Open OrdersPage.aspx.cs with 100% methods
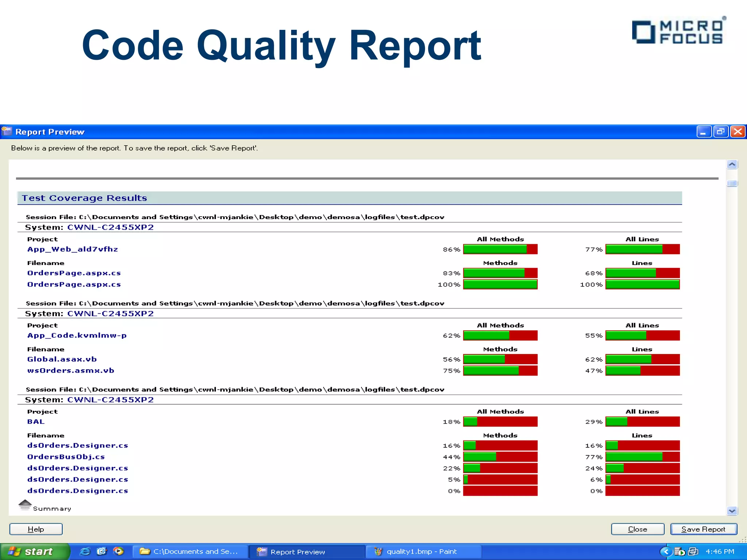747x560 pixels. tap(74, 284)
